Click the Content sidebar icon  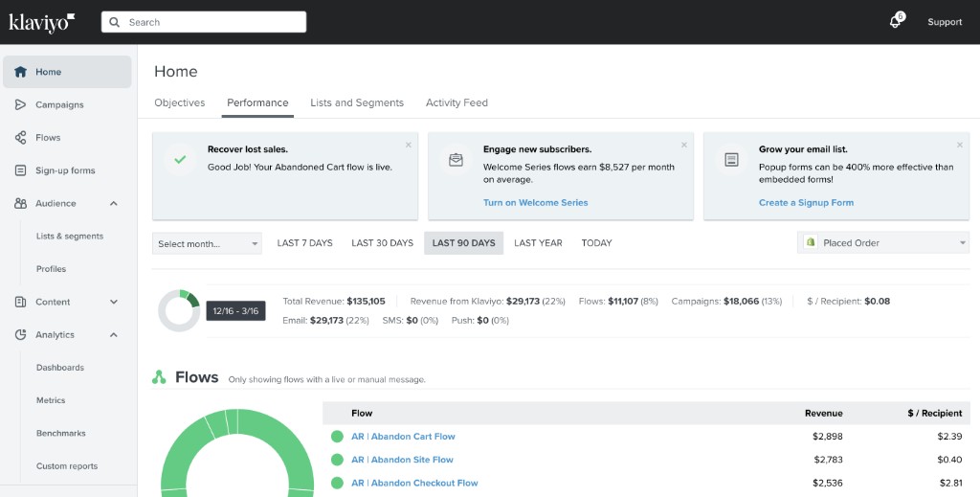coord(21,302)
